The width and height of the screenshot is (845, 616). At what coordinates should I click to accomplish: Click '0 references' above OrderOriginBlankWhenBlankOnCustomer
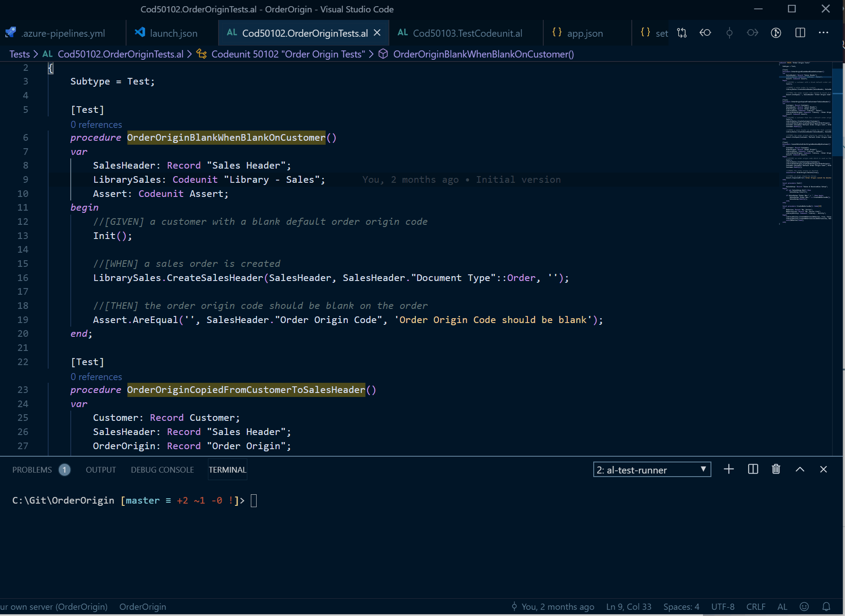(96, 125)
